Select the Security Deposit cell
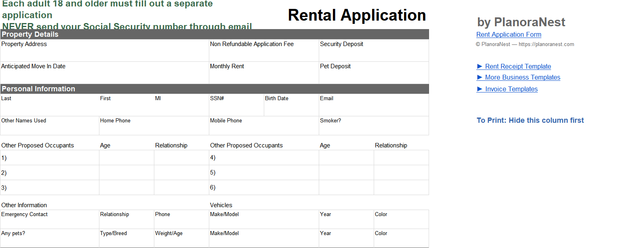The image size is (644, 248). pyautogui.click(x=374, y=50)
